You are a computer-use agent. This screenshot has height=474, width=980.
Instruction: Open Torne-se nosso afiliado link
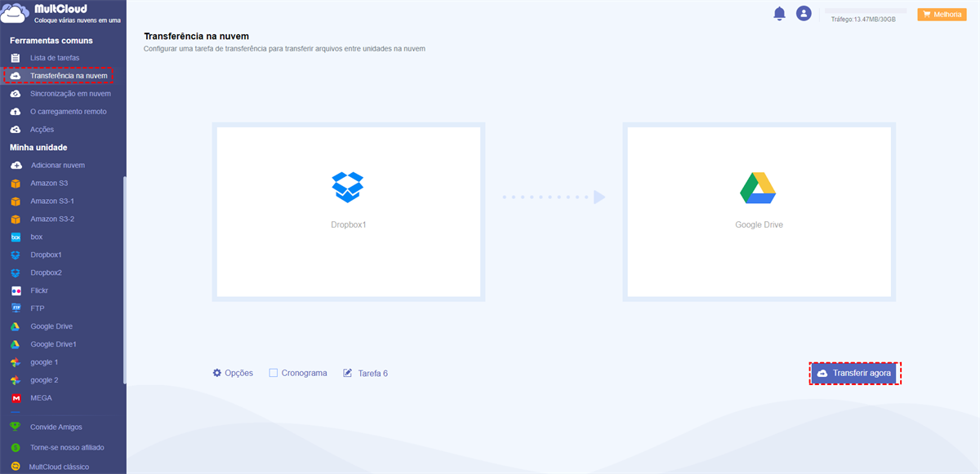(x=67, y=448)
